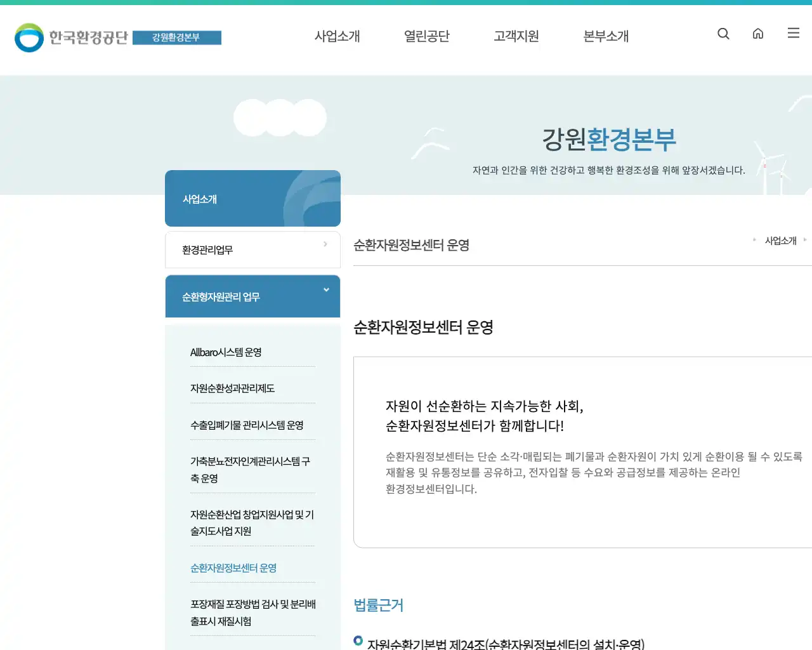
Task: Click the 사업소개 sidebar header panel
Action: coord(252,198)
